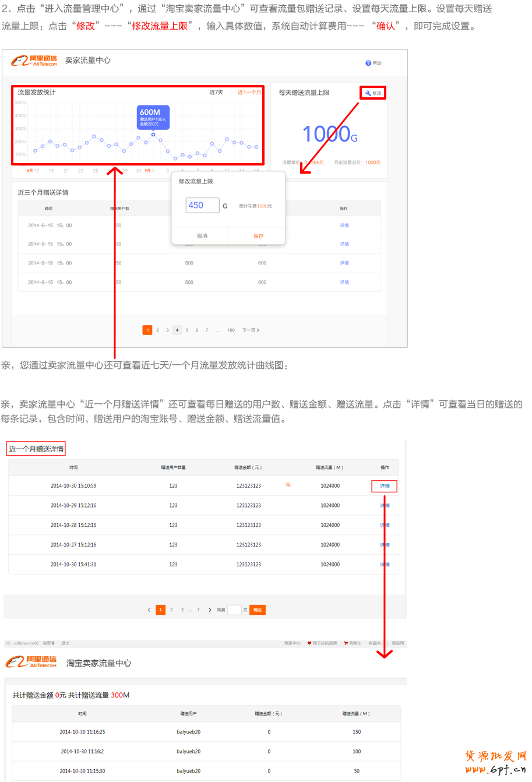The width and height of the screenshot is (532, 782).
Task: Click the next page arrow in lower pagination
Action: [x=210, y=610]
